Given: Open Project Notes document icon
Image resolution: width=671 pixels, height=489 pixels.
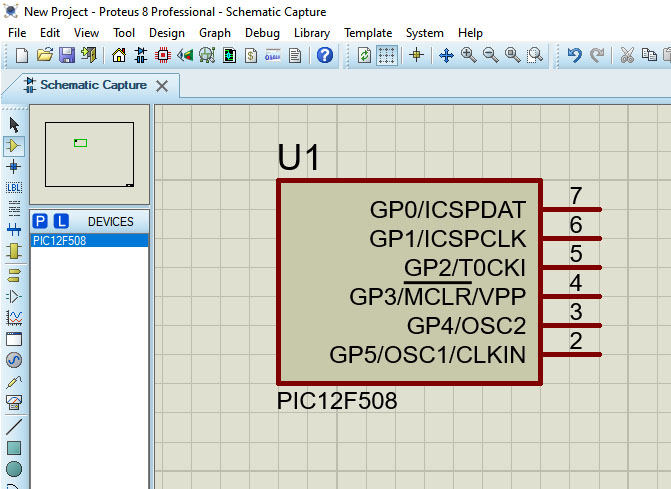Looking at the screenshot, I should [x=295, y=55].
